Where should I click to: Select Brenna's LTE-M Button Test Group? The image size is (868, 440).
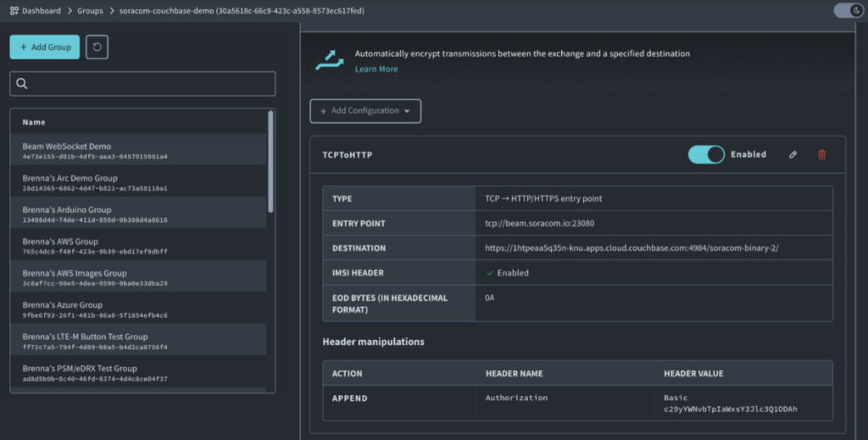[85, 337]
